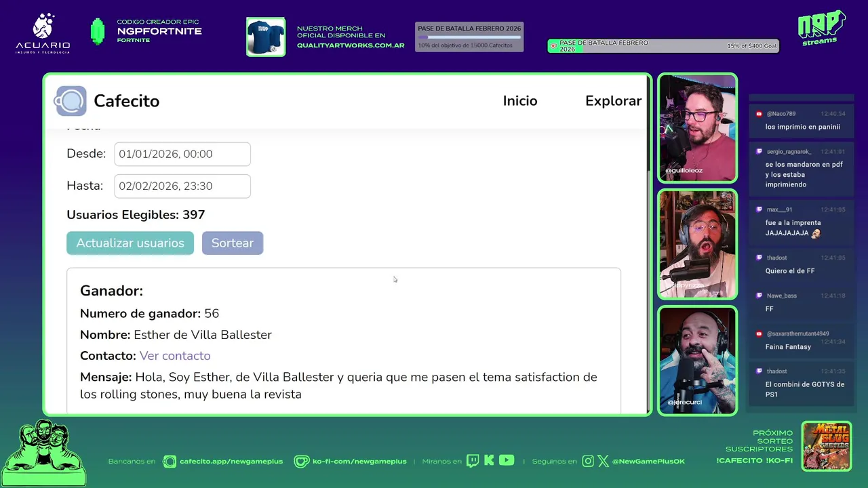868x488 pixels.
Task: Open the Inicio navigation item
Action: [x=520, y=101]
